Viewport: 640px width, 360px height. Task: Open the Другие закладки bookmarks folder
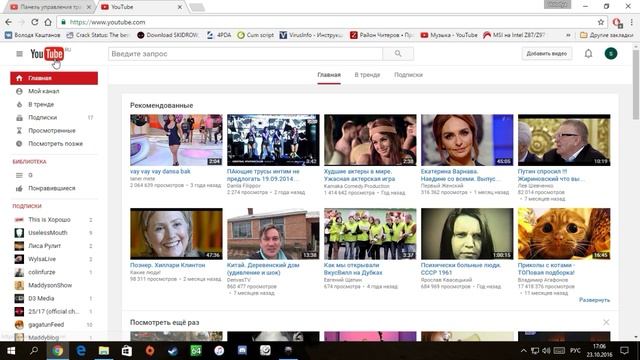coord(607,35)
